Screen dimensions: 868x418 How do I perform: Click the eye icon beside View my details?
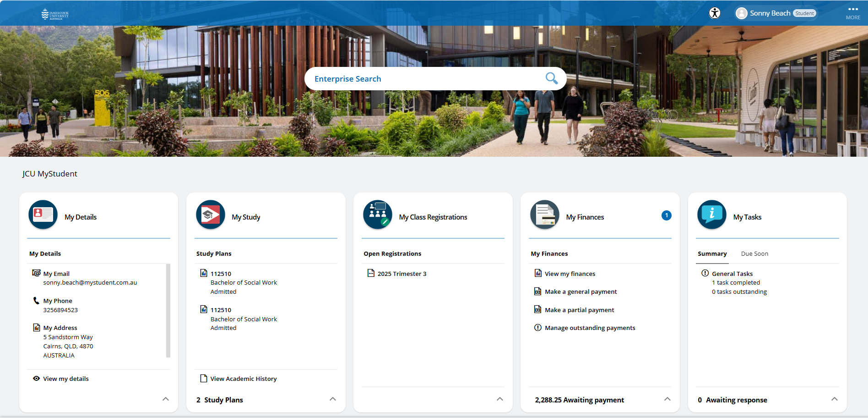click(36, 379)
